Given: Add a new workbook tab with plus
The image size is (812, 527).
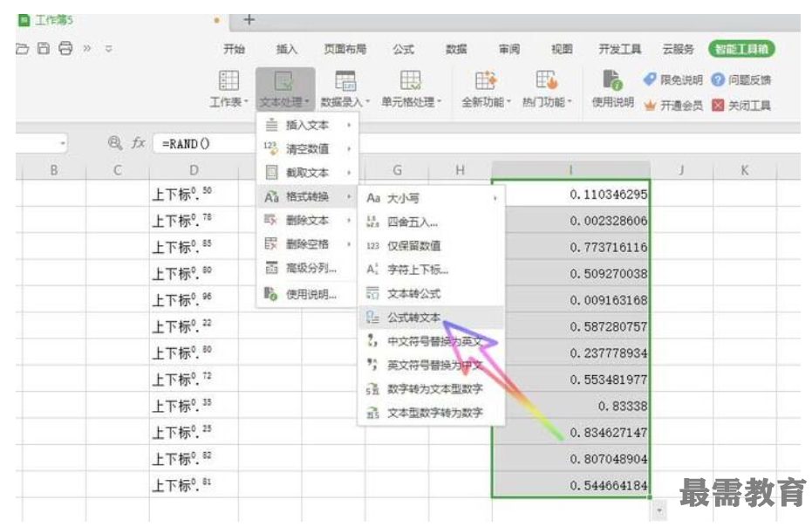Looking at the screenshot, I should (249, 20).
